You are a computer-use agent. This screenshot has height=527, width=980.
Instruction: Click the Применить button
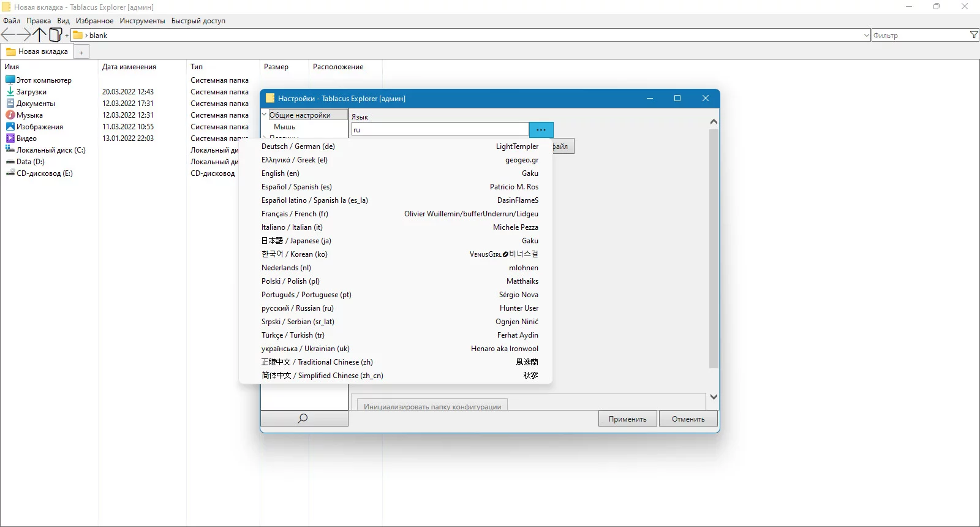(x=628, y=419)
